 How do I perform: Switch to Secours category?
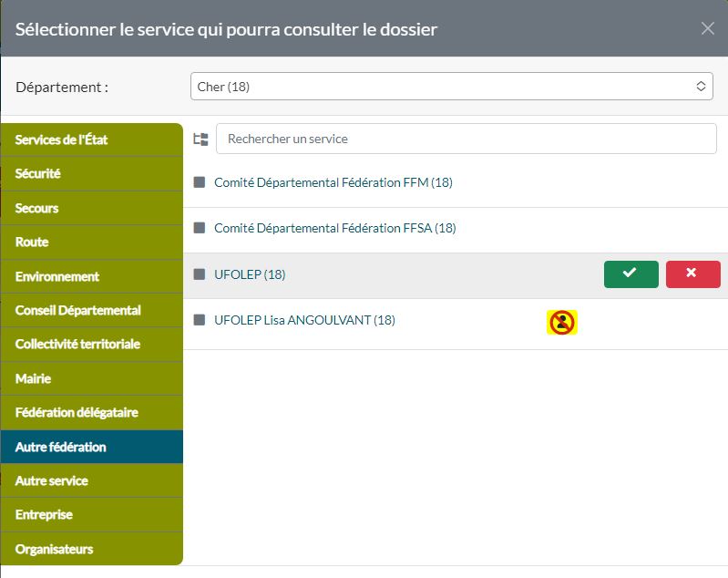pyautogui.click(x=92, y=208)
